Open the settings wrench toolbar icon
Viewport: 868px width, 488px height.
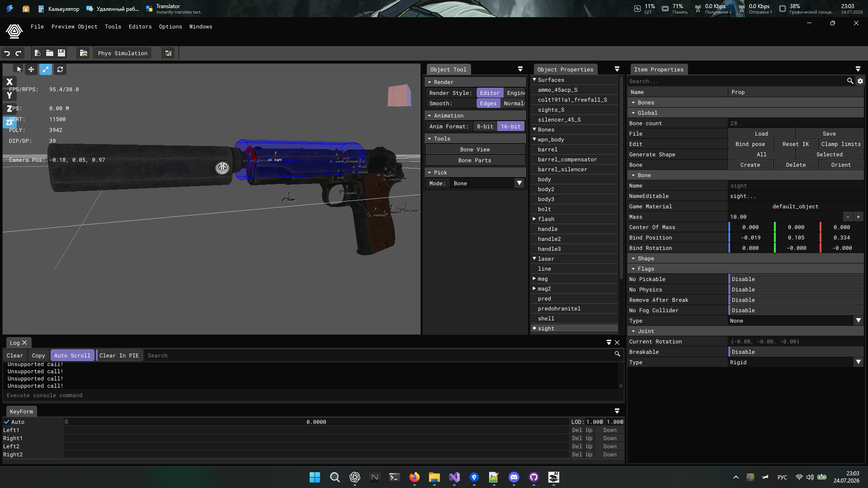168,53
